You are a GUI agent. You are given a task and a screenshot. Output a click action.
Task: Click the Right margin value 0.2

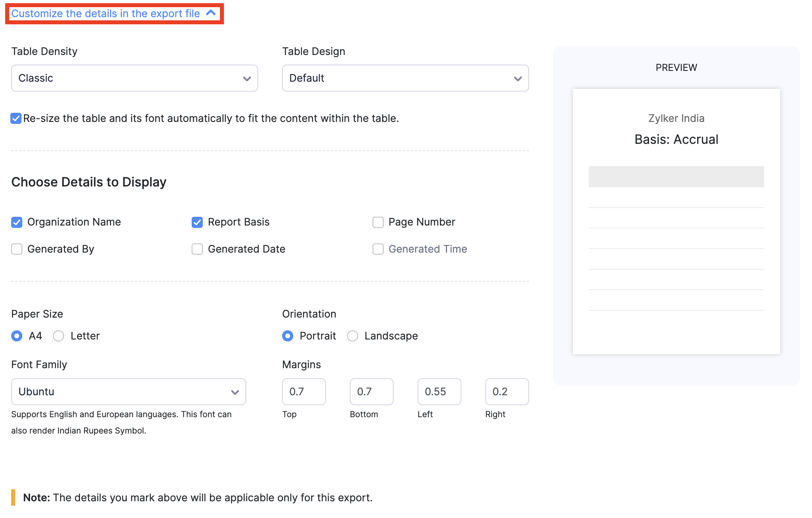[x=506, y=392]
